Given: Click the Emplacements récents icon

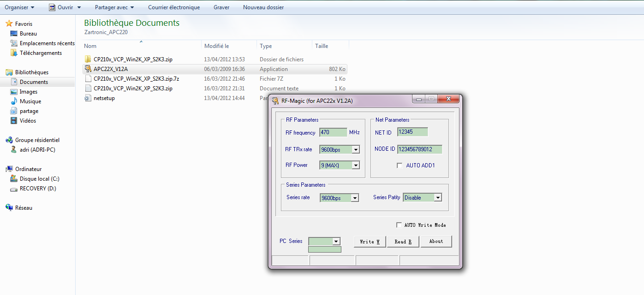Looking at the screenshot, I should coord(14,43).
